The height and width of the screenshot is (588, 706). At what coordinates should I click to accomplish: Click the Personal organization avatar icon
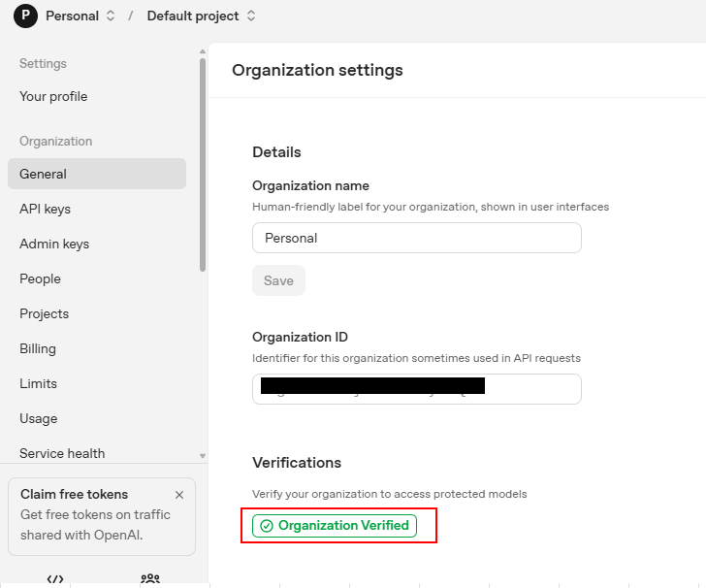click(25, 16)
